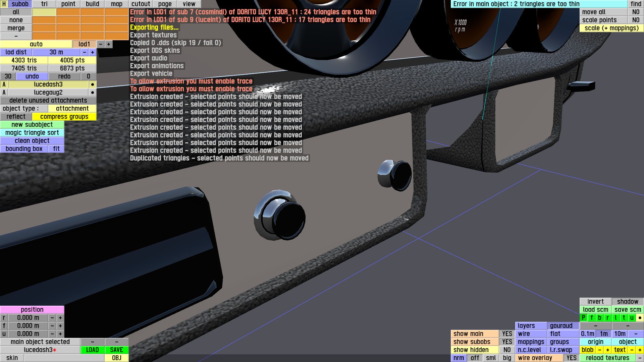Open the lod1 level selector
Screen dimensions: 644x362
[x=84, y=44]
